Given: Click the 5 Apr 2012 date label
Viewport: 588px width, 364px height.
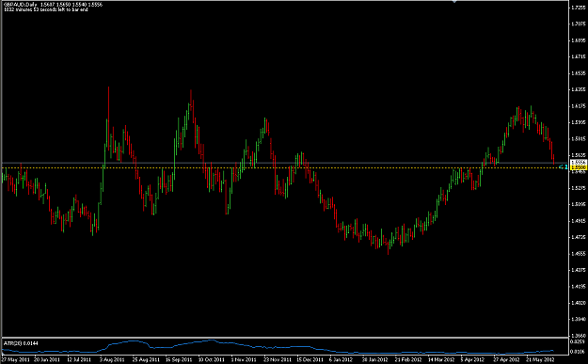Looking at the screenshot, I should [472, 359].
